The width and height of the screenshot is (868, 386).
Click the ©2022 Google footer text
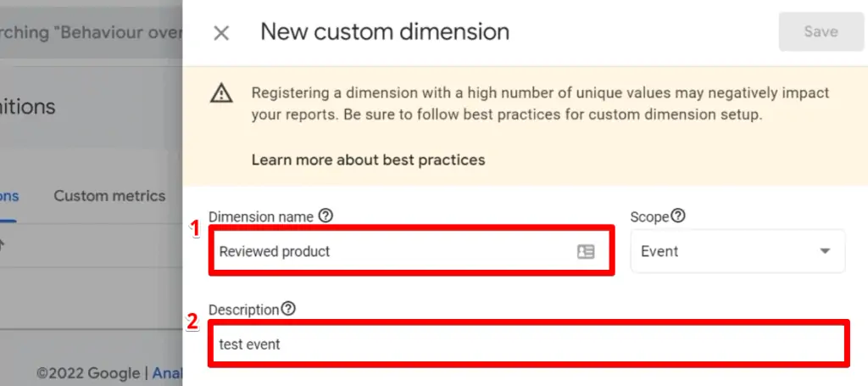pyautogui.click(x=87, y=372)
